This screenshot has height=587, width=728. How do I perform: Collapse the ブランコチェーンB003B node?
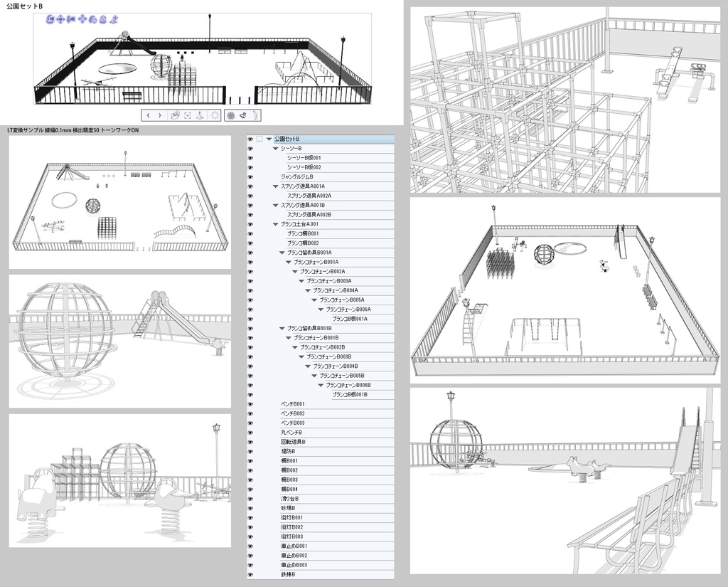pos(301,357)
